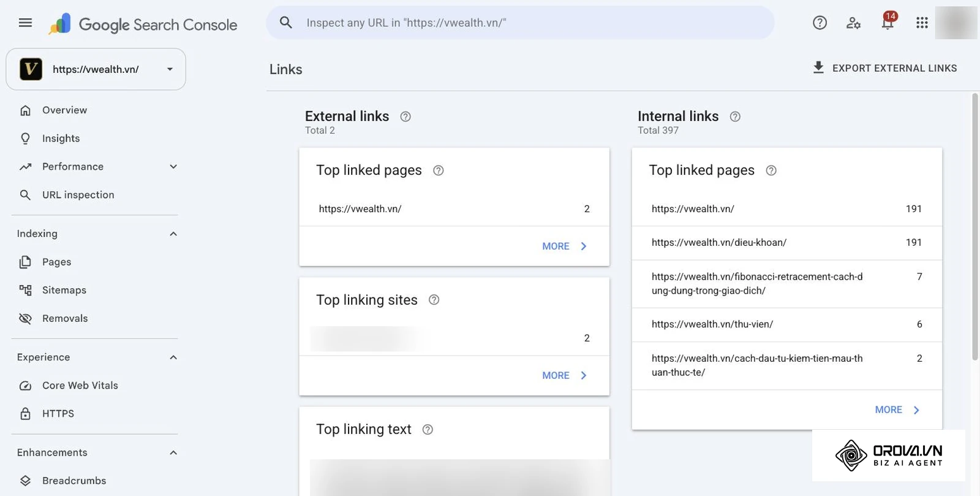
Task: Go to Overview in the sidebar
Action: click(x=64, y=110)
